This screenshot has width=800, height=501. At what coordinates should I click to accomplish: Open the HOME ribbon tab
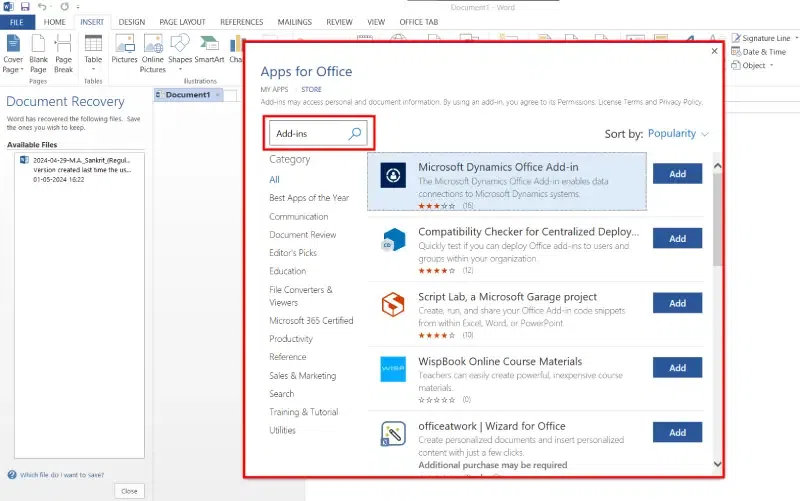click(x=55, y=22)
